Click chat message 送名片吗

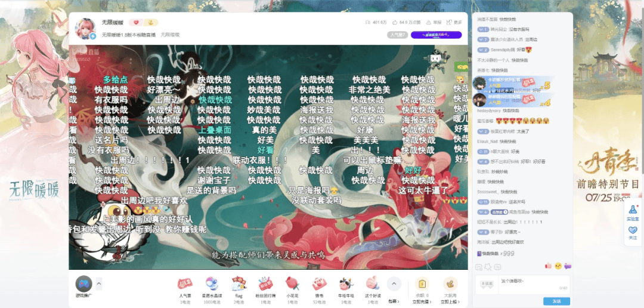tap(516, 202)
